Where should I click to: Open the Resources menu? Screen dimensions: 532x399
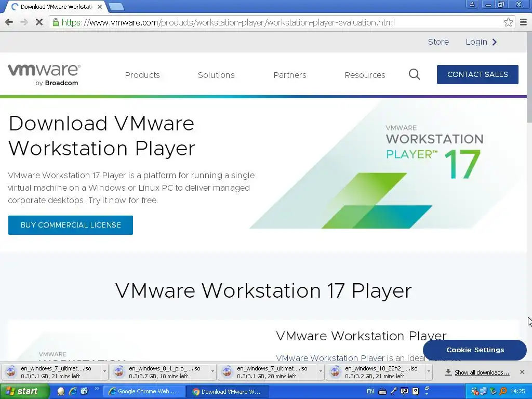coord(365,75)
